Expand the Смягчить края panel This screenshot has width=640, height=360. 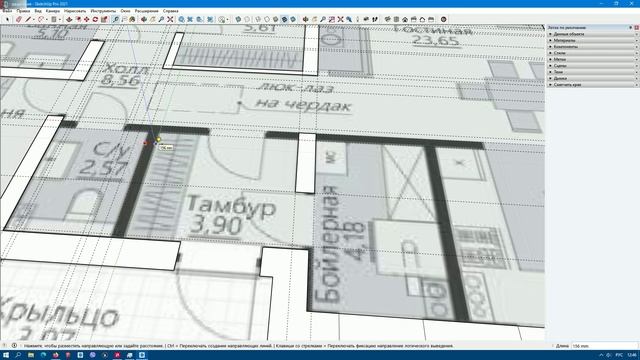click(593, 84)
